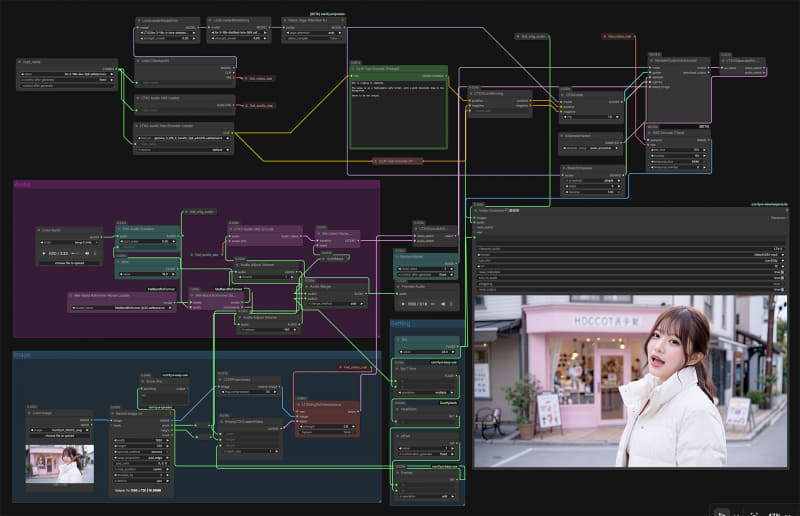This screenshot has height=516, width=800.
Task: Open text_encoder combo in Audio Text Encoder Loader
Action: (184, 138)
